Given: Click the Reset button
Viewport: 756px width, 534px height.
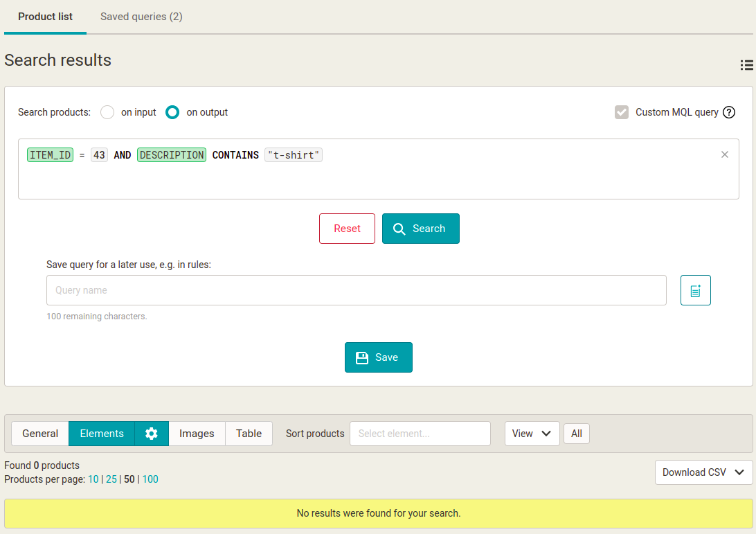Looking at the screenshot, I should pyautogui.click(x=347, y=229).
